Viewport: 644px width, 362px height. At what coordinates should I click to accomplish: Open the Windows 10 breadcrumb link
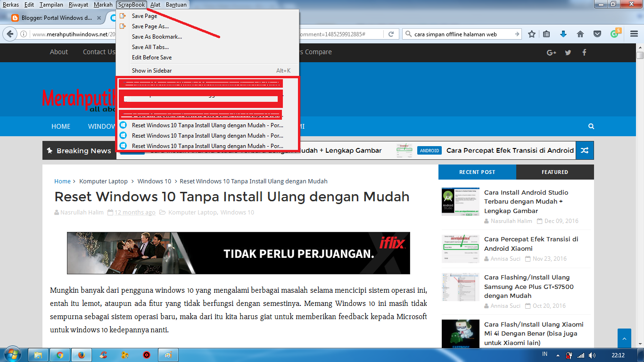154,181
